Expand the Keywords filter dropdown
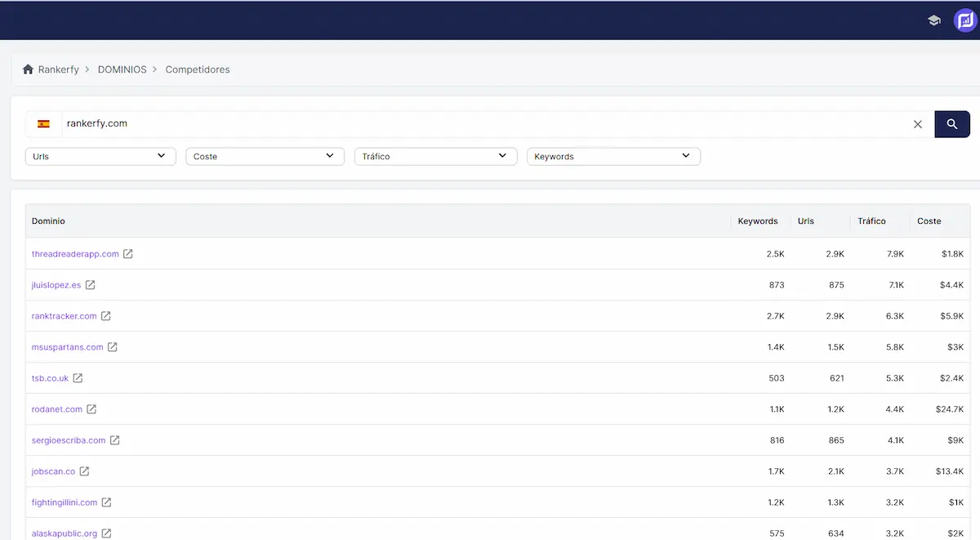The image size is (980, 540). click(613, 156)
